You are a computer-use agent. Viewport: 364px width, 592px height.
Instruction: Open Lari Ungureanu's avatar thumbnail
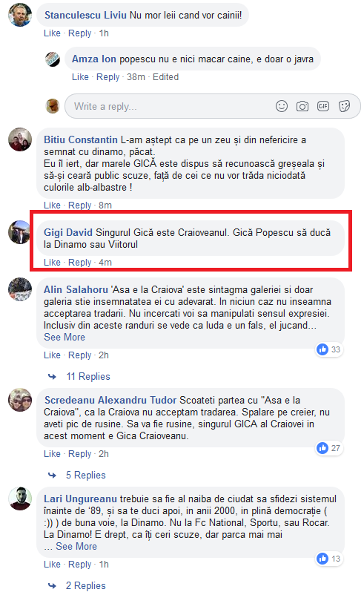(x=20, y=499)
